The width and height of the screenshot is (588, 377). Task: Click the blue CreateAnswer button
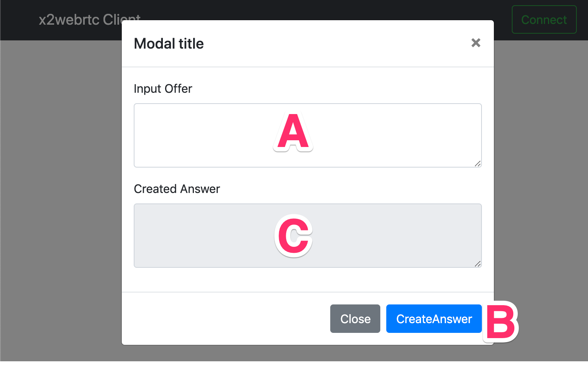tap(434, 319)
